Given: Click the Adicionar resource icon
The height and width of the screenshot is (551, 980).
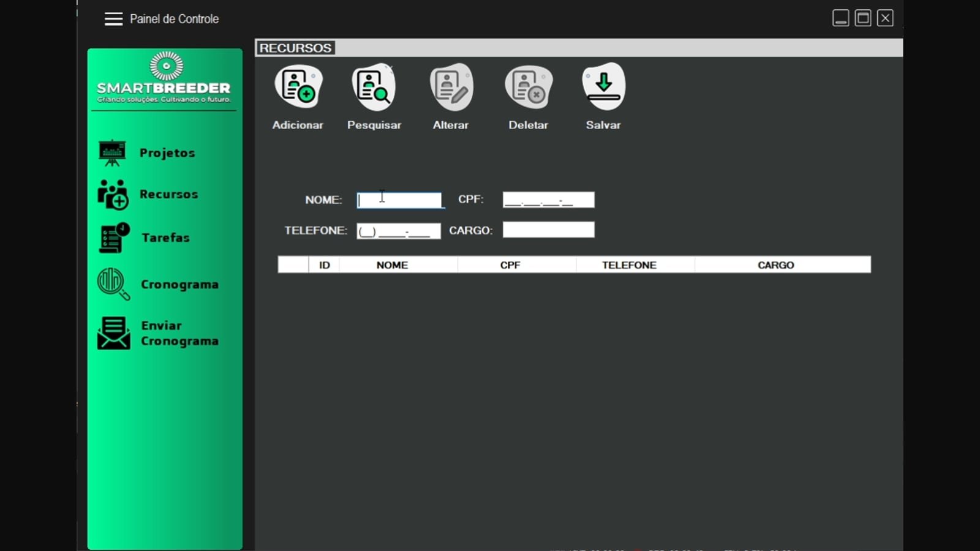Looking at the screenshot, I should click(x=298, y=86).
